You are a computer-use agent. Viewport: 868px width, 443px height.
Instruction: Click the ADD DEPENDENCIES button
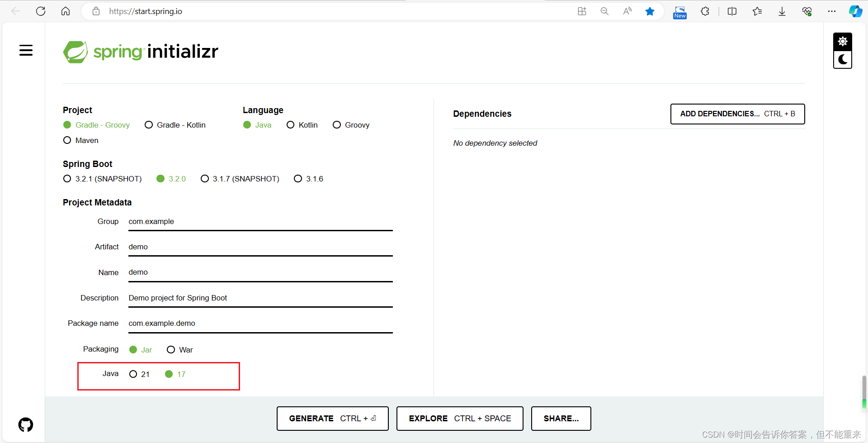pos(737,114)
